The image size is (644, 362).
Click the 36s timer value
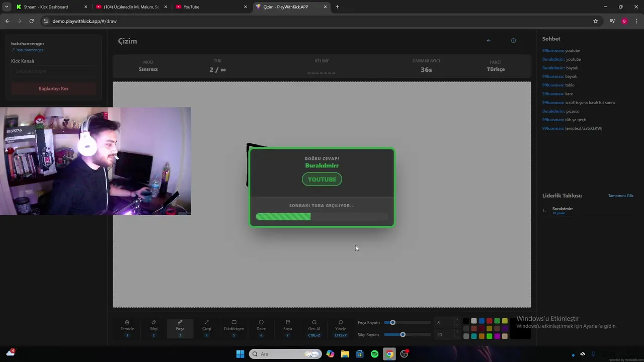(x=426, y=70)
